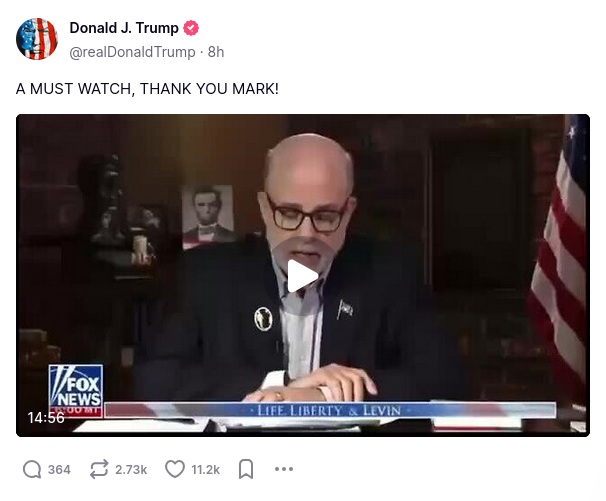Visit the @realDonaldTrump handle link

coord(132,52)
